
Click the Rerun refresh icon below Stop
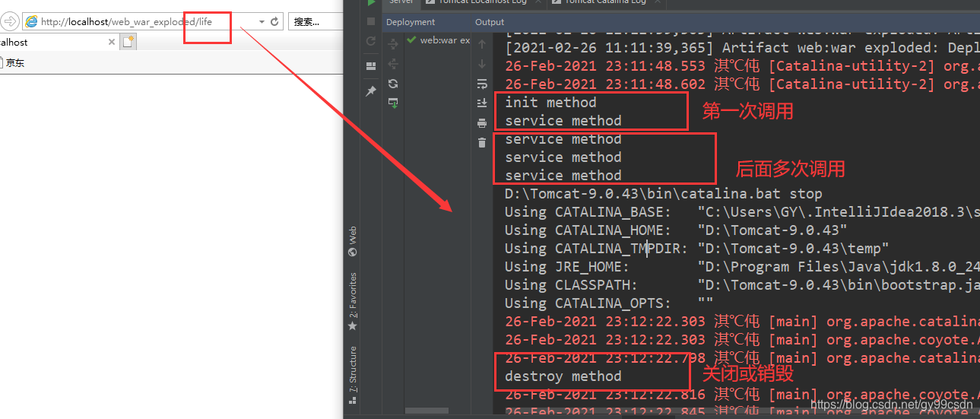371,41
